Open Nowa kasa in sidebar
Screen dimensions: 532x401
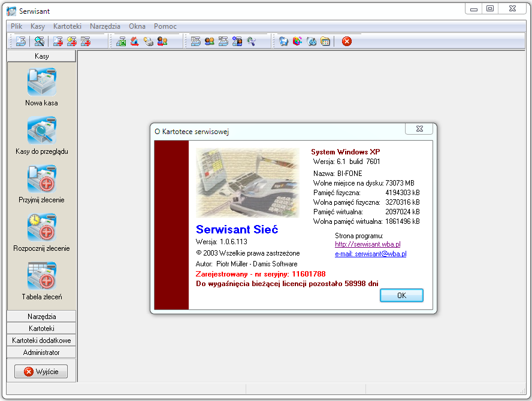point(42,87)
